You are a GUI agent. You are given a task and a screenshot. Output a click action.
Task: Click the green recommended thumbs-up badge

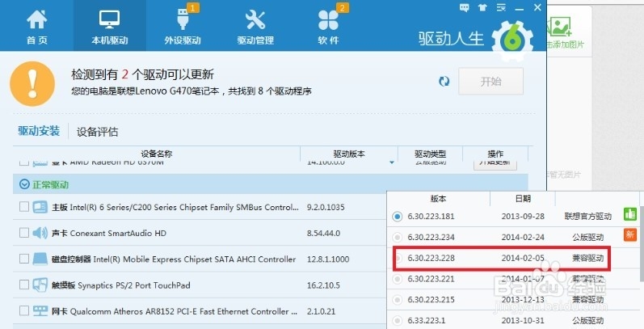[629, 214]
